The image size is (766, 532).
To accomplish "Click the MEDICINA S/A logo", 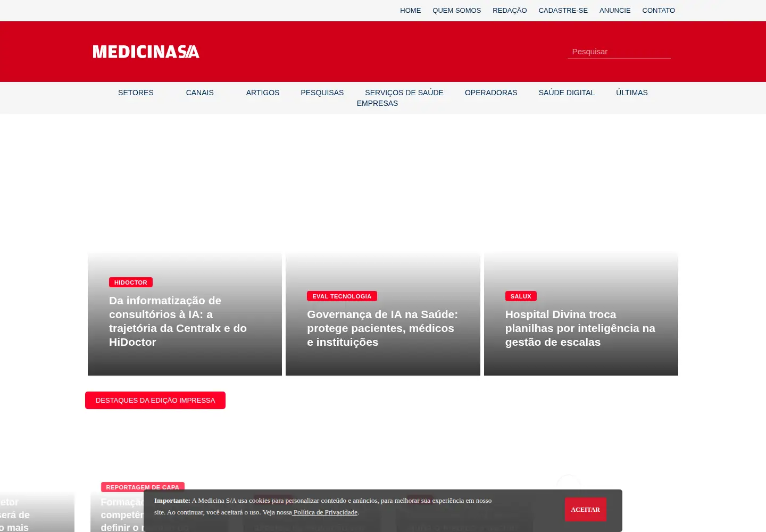I will pos(146,52).
